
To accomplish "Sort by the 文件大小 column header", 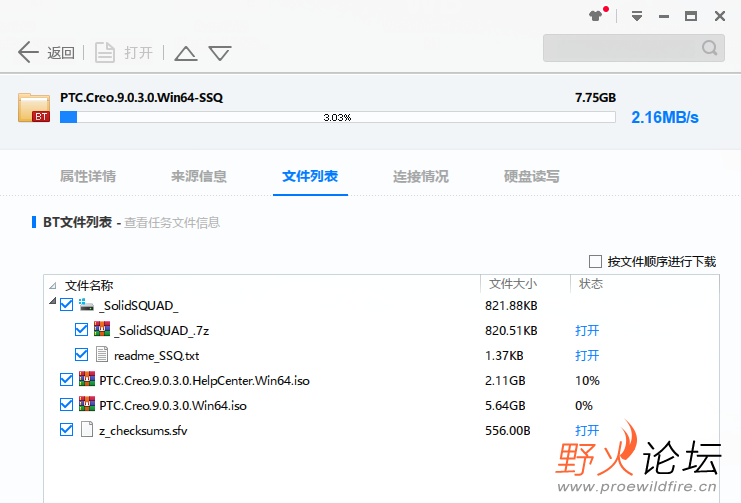I will click(513, 284).
